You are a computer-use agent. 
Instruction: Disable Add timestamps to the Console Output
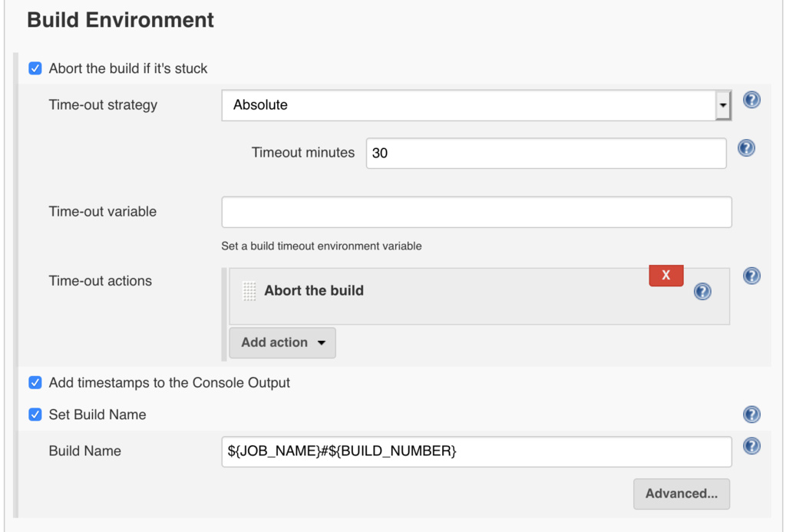35,382
